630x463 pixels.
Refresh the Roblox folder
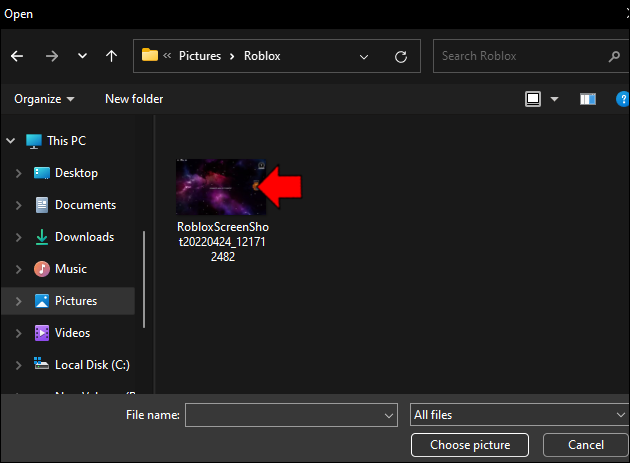pos(401,57)
